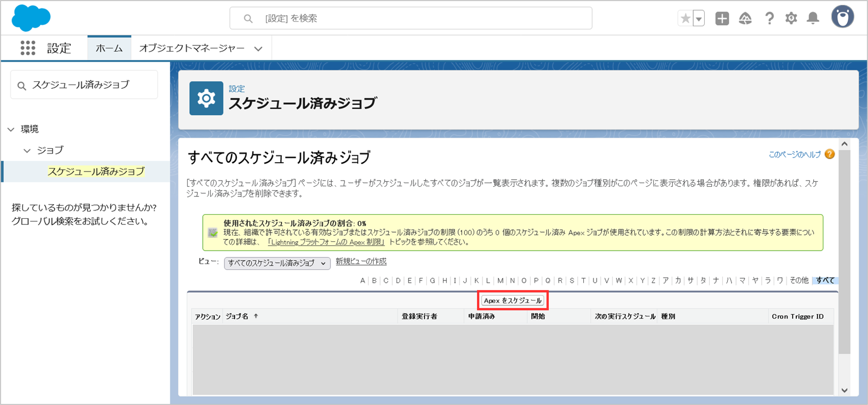This screenshot has height=405, width=868.
Task: Open the Trailhead guidance icon
Action: [x=745, y=18]
